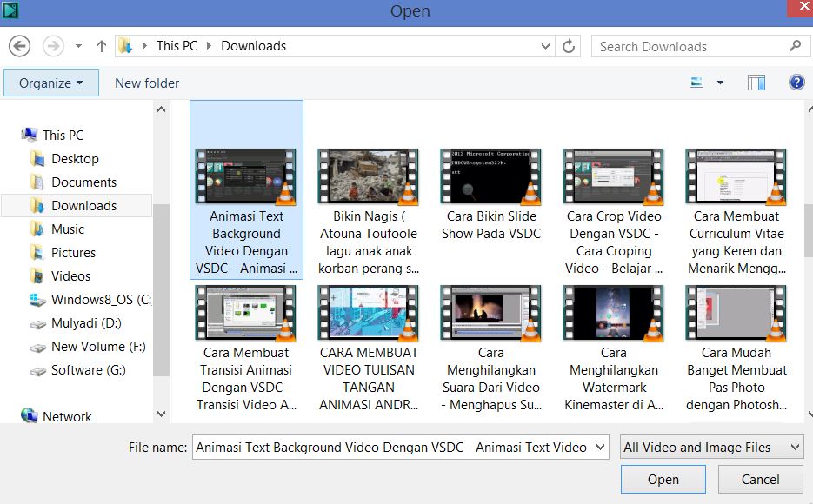
Task: Toggle the preview pane icon
Action: tap(756, 83)
